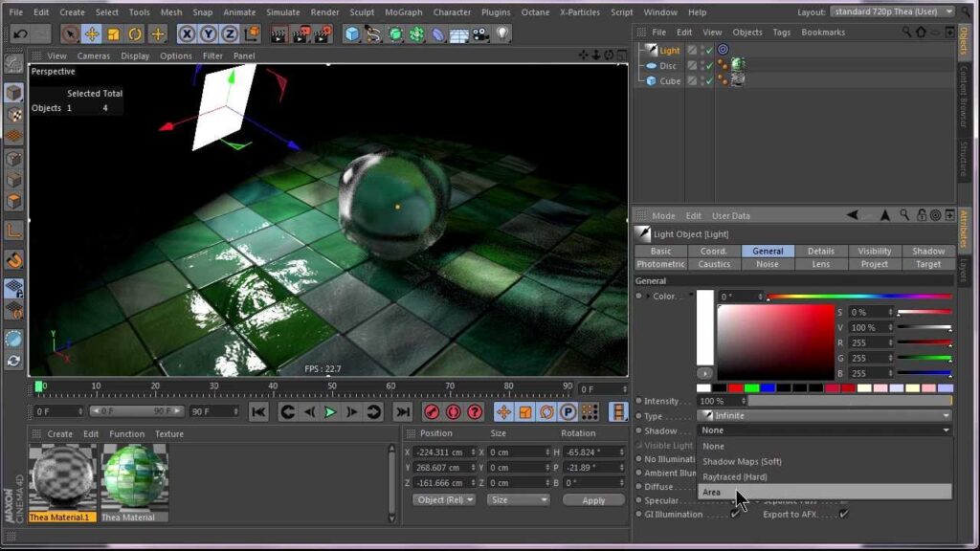Click the Undo arrow icon
The image size is (980, 551).
pos(20,34)
